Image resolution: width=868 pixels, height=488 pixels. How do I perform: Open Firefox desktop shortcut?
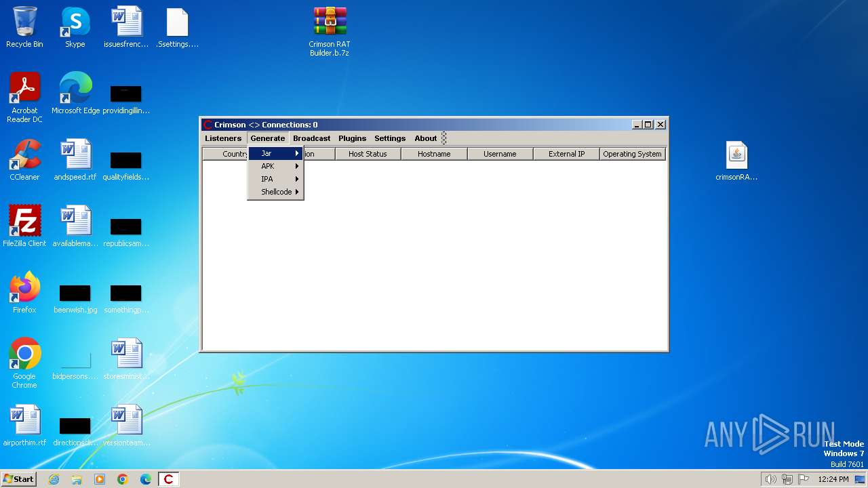24,293
